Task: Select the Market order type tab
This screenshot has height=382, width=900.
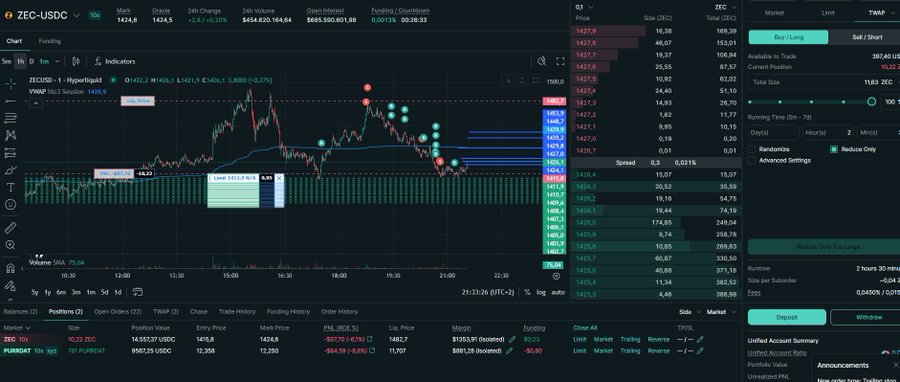Action: coord(774,12)
